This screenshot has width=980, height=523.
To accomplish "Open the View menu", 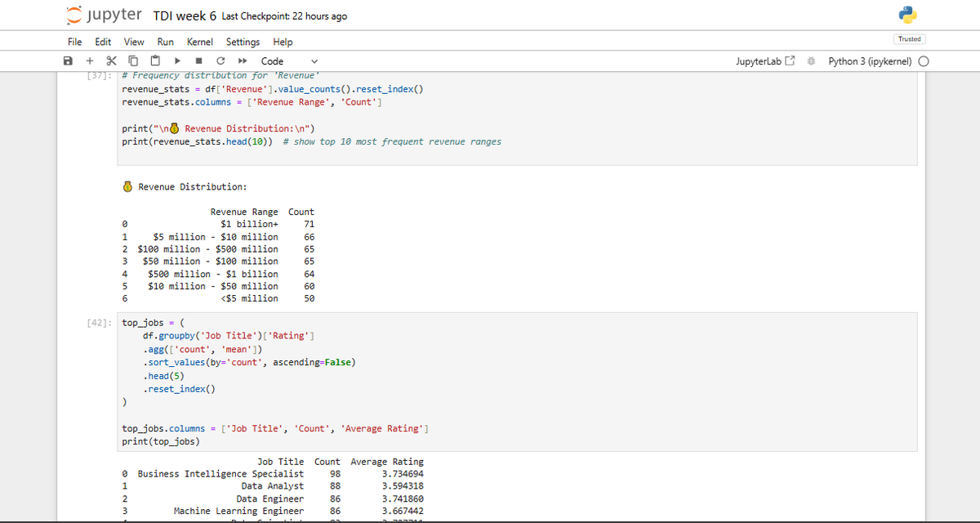I will tap(134, 42).
